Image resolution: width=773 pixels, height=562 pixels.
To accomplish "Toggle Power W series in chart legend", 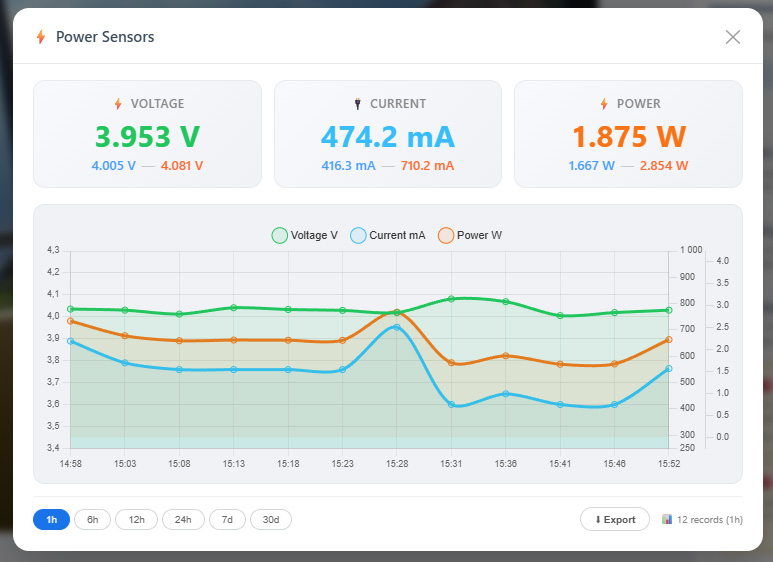I will 470,235.
